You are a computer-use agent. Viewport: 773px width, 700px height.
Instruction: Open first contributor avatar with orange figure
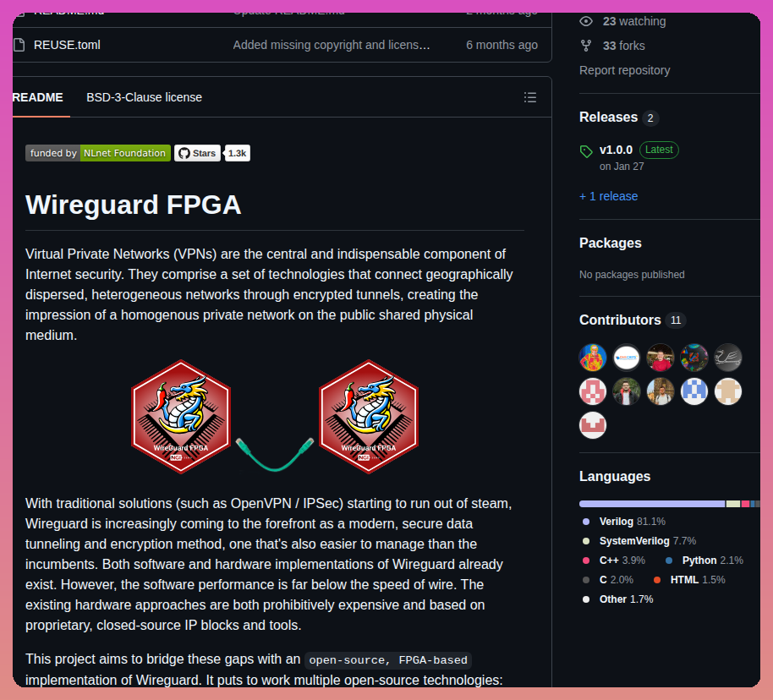593,358
